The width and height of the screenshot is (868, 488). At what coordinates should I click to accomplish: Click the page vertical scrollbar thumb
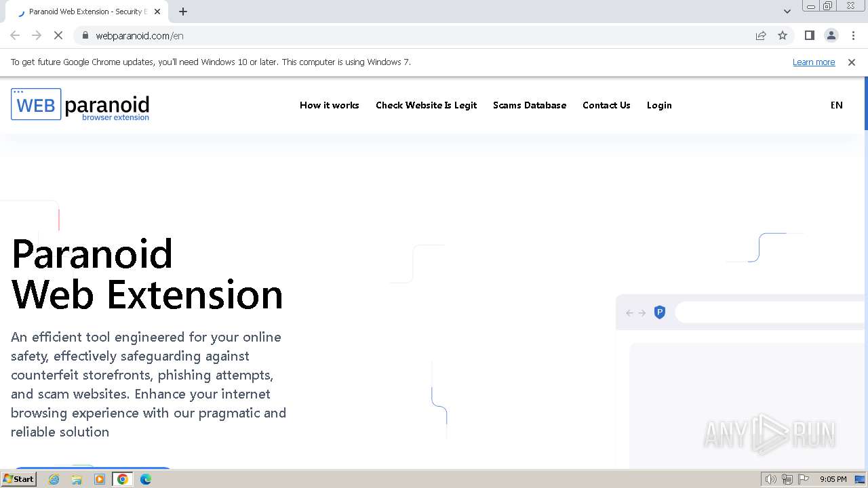click(866, 103)
